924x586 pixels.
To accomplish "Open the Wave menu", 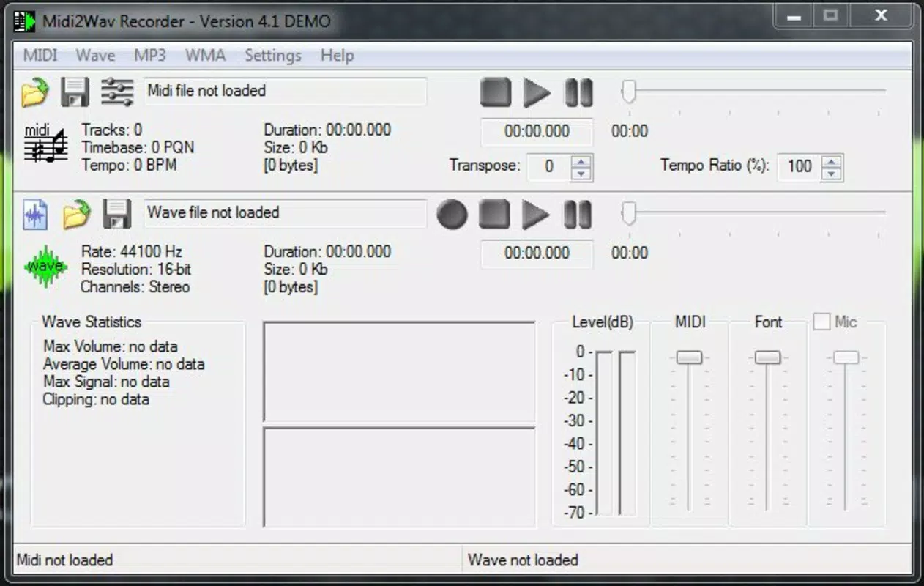I will click(x=95, y=56).
